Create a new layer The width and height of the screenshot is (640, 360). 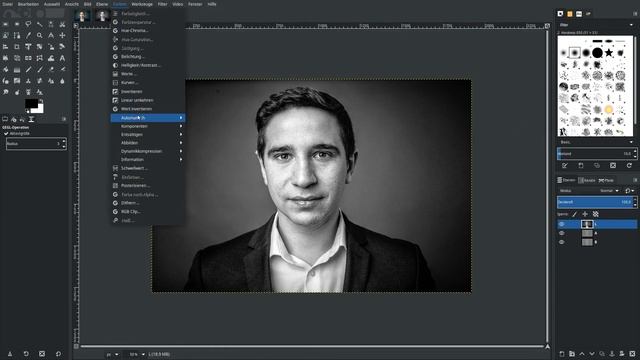pos(562,353)
